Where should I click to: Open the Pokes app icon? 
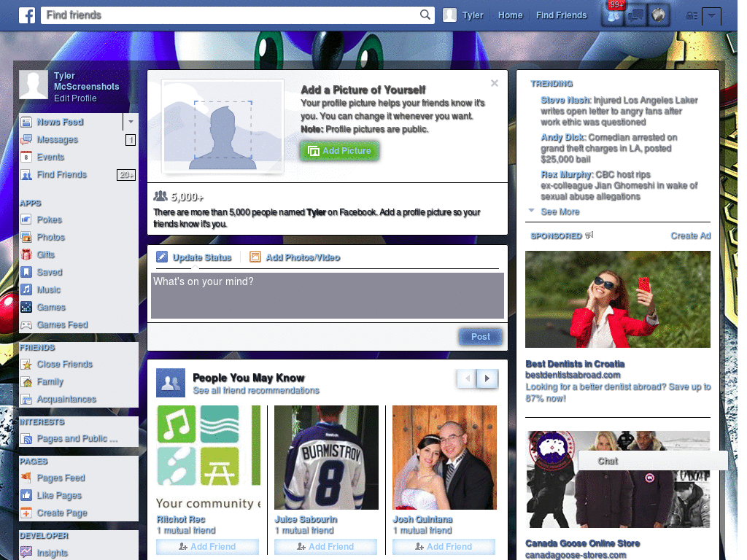pyautogui.click(x=26, y=219)
